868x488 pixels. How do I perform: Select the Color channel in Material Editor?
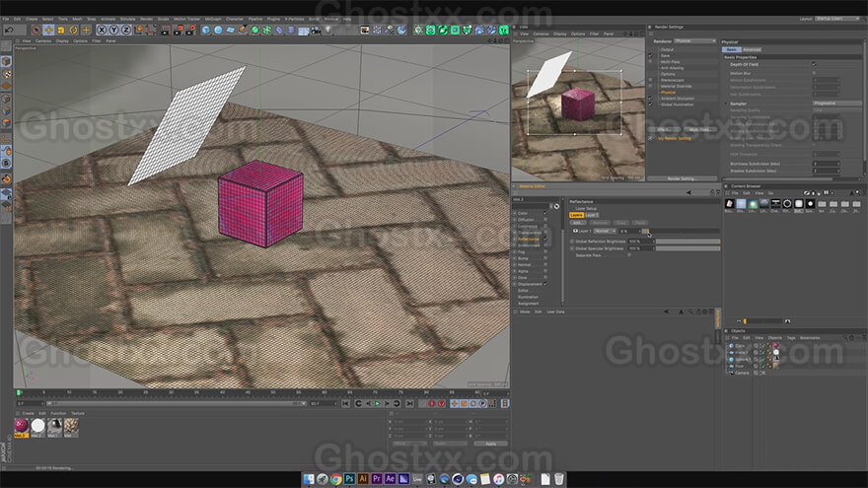point(523,213)
